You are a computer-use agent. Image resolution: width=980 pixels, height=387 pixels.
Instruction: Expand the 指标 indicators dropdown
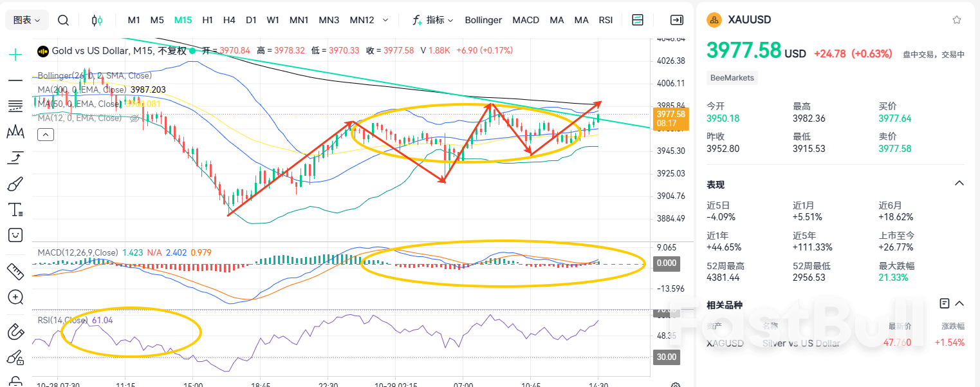(x=433, y=20)
